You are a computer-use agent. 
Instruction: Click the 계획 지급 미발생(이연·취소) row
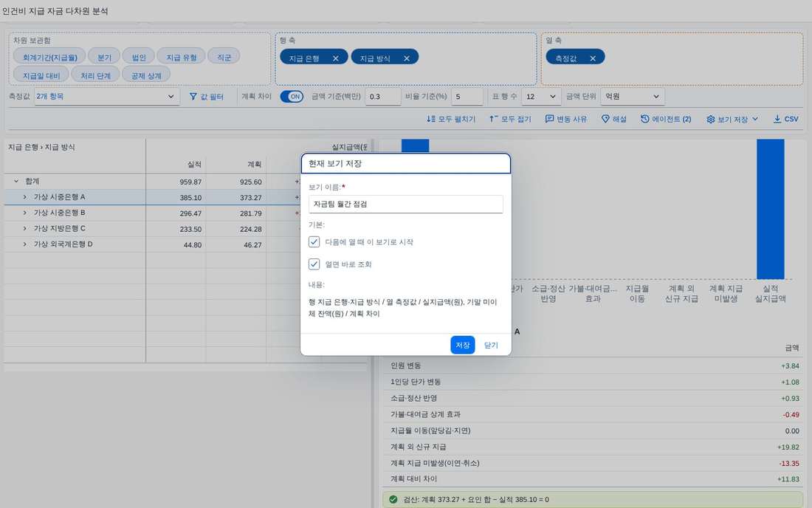(x=594, y=463)
